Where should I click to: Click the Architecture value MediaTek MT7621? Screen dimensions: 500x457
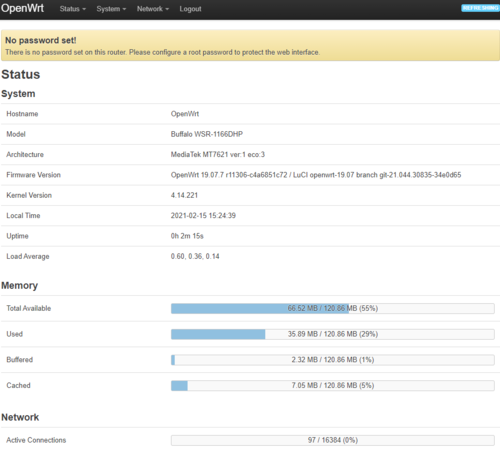coord(218,155)
